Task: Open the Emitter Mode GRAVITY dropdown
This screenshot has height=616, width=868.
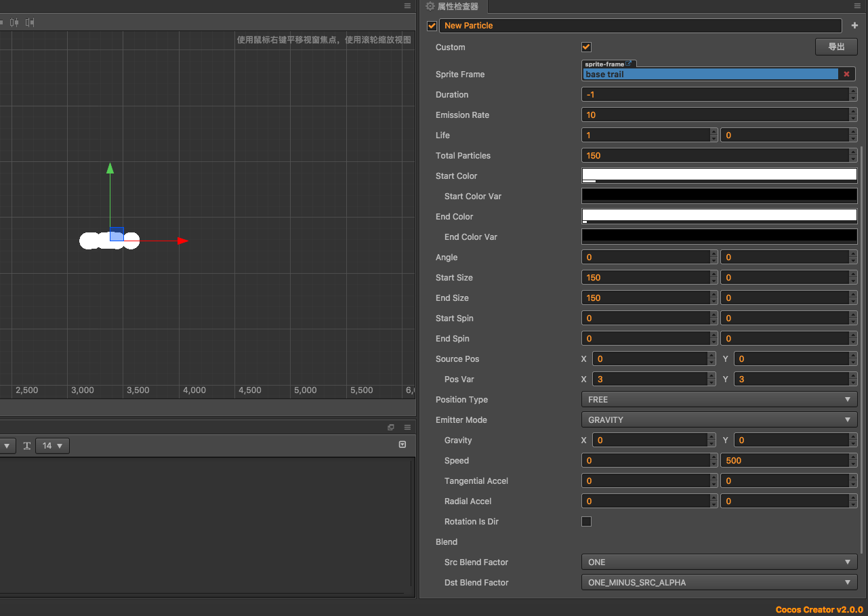Action: [720, 420]
